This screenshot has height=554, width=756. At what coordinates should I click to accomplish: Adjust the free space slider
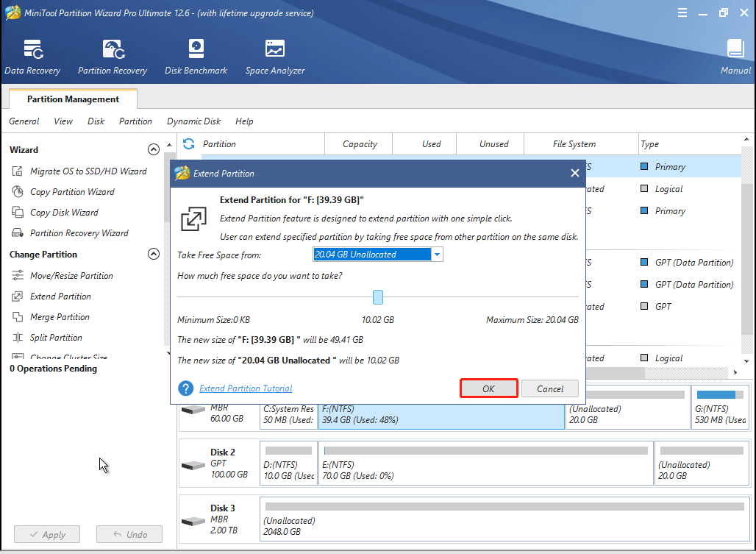click(x=377, y=296)
